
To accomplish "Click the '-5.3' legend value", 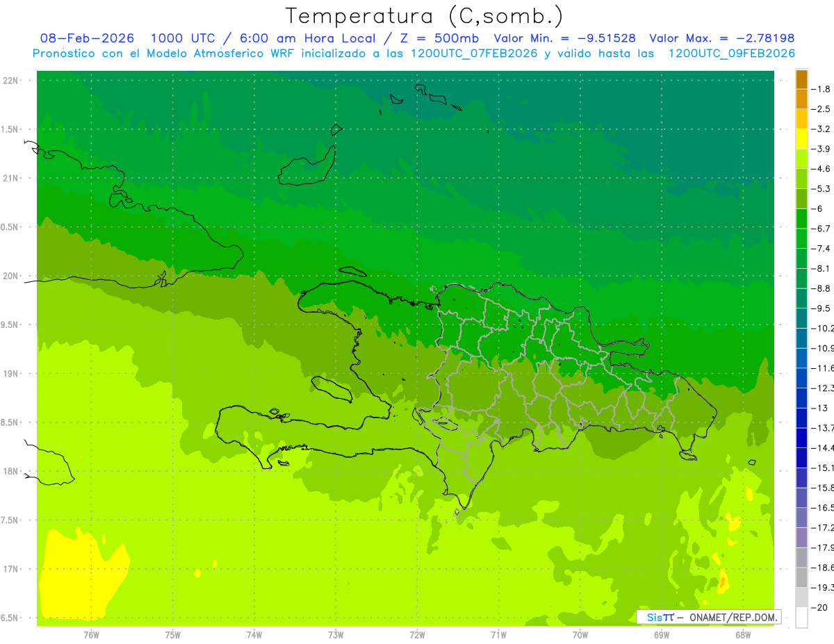I will coord(821,189).
